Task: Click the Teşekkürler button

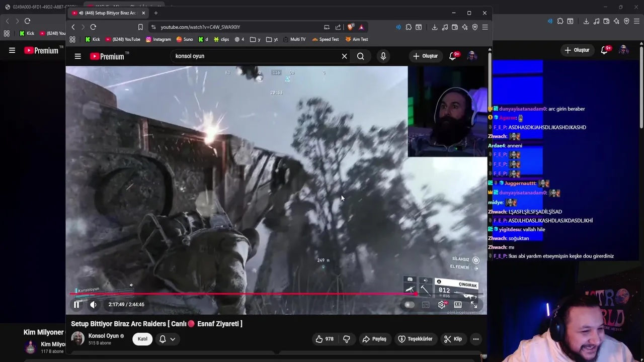Action: click(415, 339)
